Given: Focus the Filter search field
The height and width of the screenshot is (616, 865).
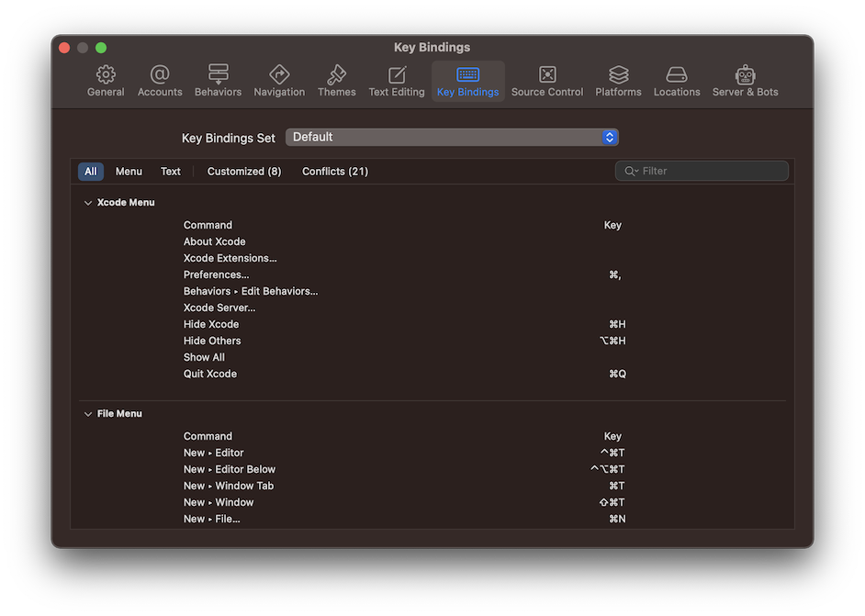Looking at the screenshot, I should [x=702, y=171].
